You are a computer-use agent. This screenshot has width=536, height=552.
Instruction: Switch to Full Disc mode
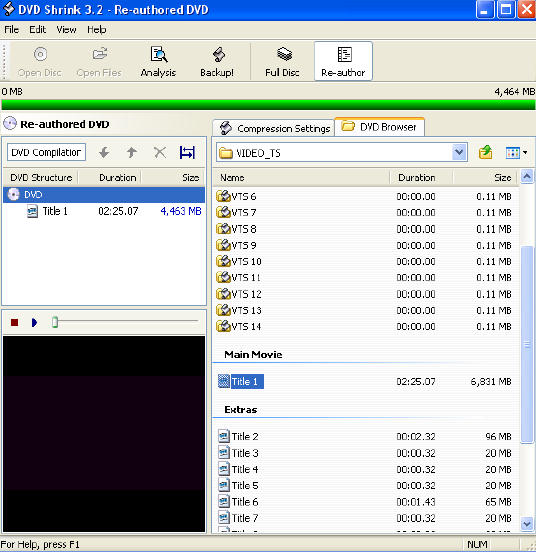pos(283,62)
